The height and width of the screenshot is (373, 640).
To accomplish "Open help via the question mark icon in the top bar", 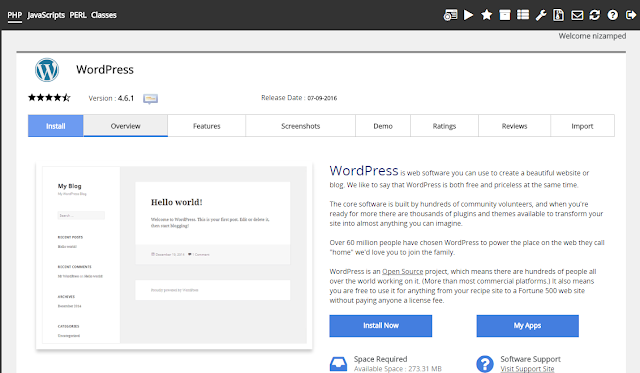I will point(613,15).
